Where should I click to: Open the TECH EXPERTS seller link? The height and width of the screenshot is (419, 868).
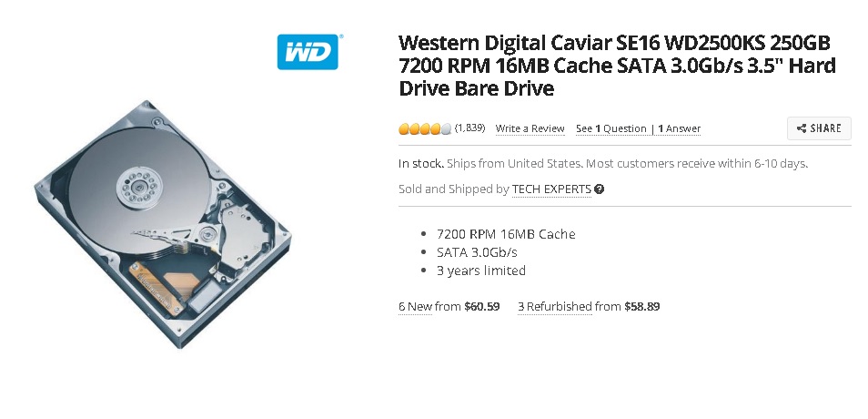point(551,189)
